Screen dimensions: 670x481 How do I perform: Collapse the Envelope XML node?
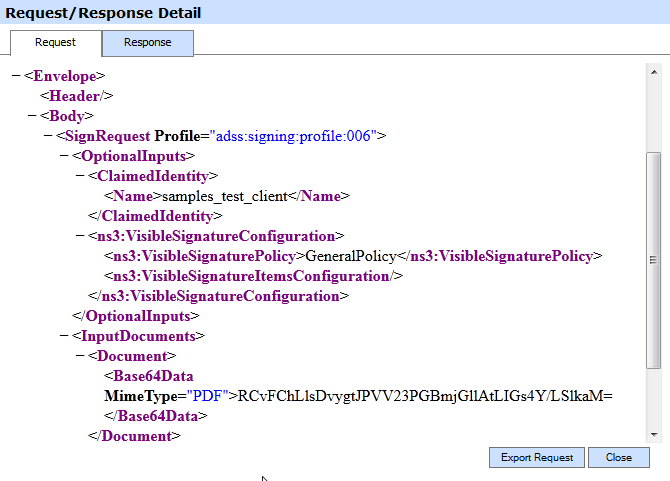pyautogui.click(x=15, y=76)
